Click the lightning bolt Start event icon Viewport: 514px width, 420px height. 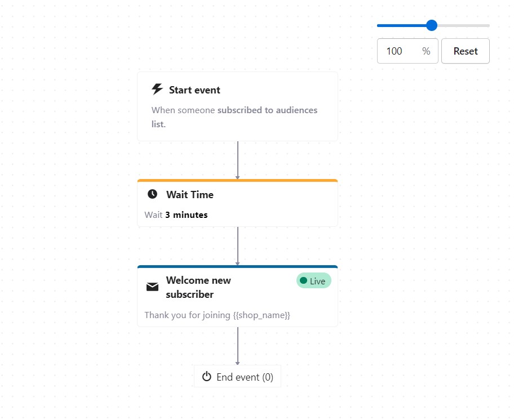tap(157, 90)
